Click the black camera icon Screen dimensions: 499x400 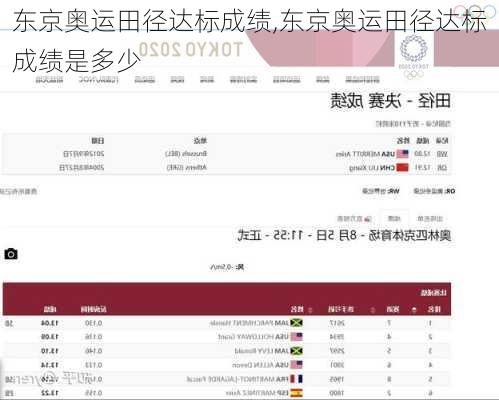pyautogui.click(x=11, y=254)
